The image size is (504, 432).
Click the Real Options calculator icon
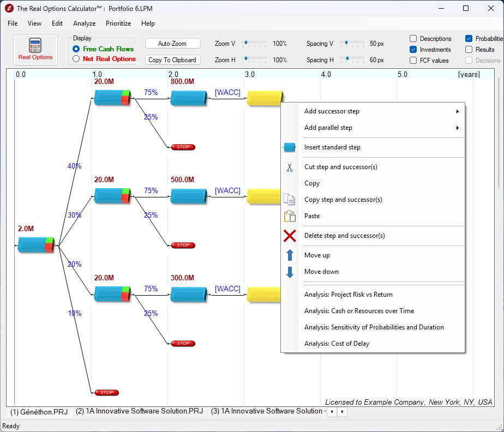click(35, 46)
